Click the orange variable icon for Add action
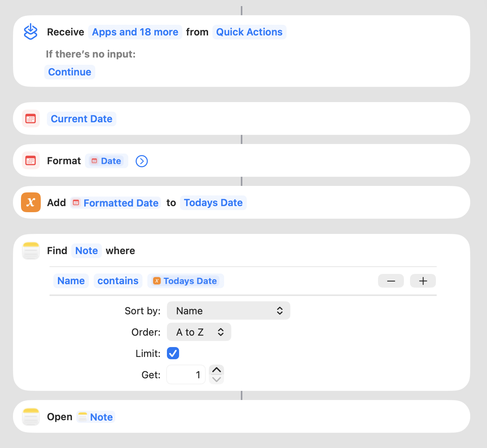The width and height of the screenshot is (487, 448). [x=30, y=202]
